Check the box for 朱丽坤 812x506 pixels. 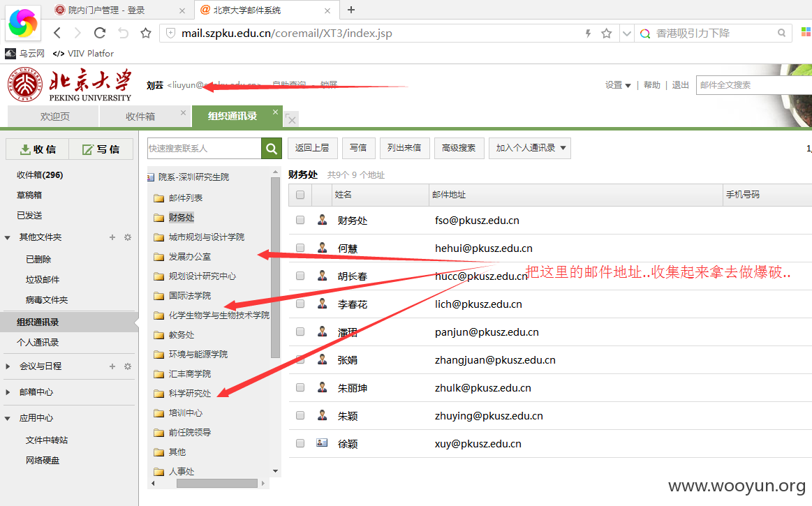point(300,387)
